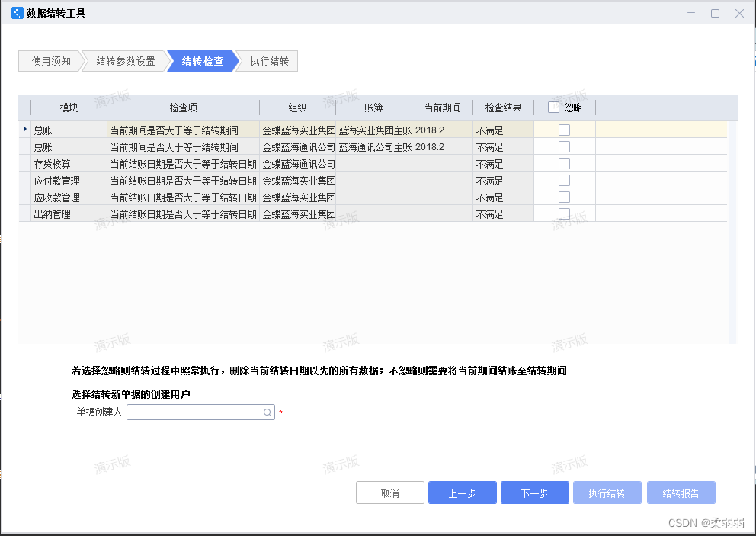Click the 取消 button
The image size is (756, 536).
pyautogui.click(x=389, y=493)
